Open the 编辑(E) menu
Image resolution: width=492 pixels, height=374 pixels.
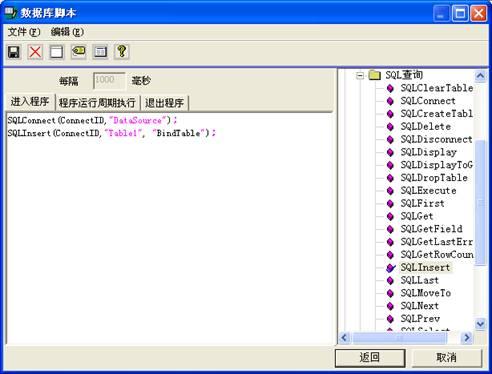pos(67,32)
